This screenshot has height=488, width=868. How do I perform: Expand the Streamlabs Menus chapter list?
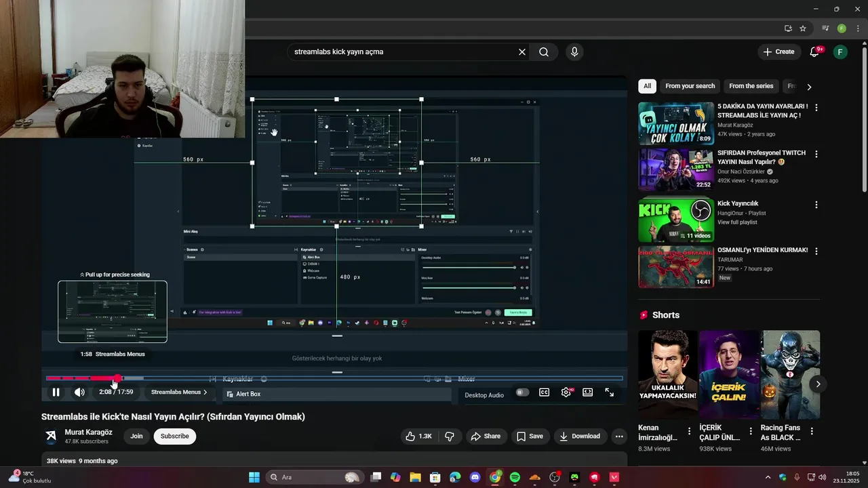point(179,392)
